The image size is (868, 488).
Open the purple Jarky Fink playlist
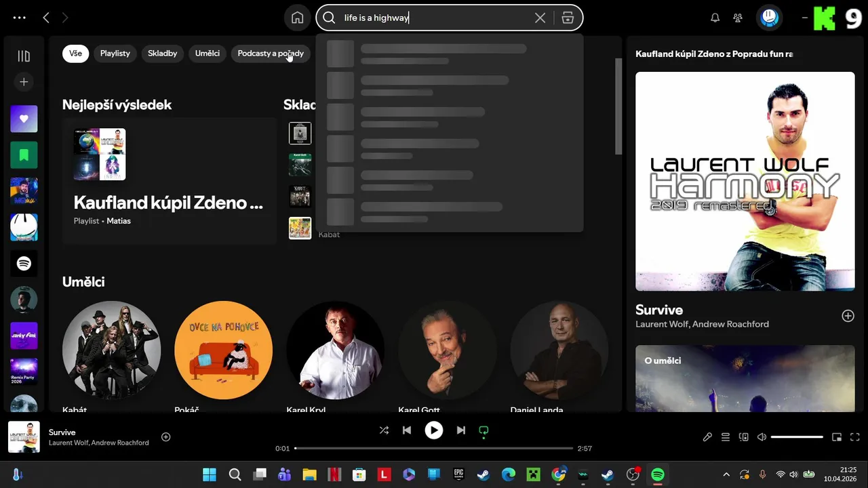(x=24, y=335)
